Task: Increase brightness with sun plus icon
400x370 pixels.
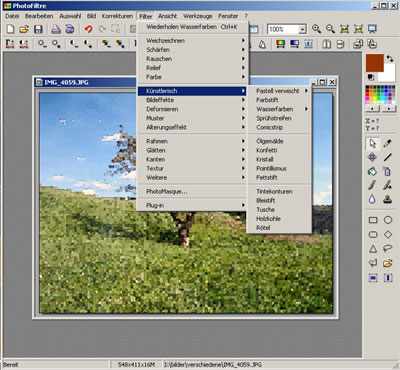Action: (x=56, y=44)
